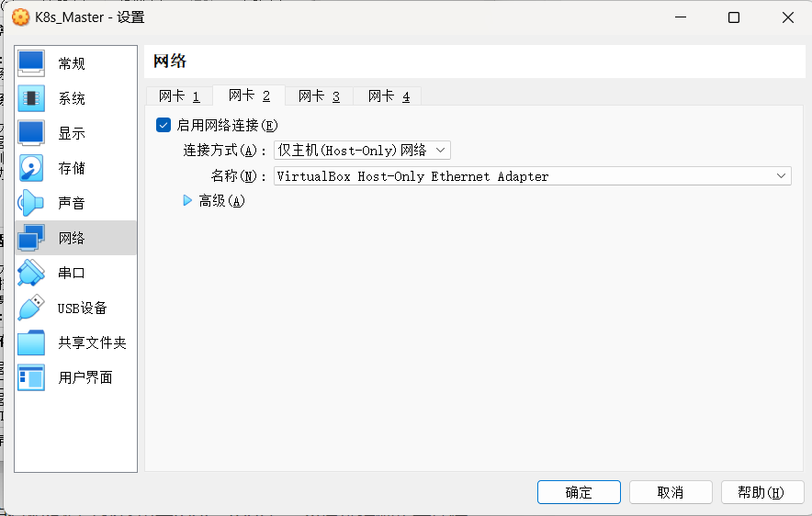Uncheck 启用网络连接 checkbox
The height and width of the screenshot is (516, 812).
click(x=164, y=125)
